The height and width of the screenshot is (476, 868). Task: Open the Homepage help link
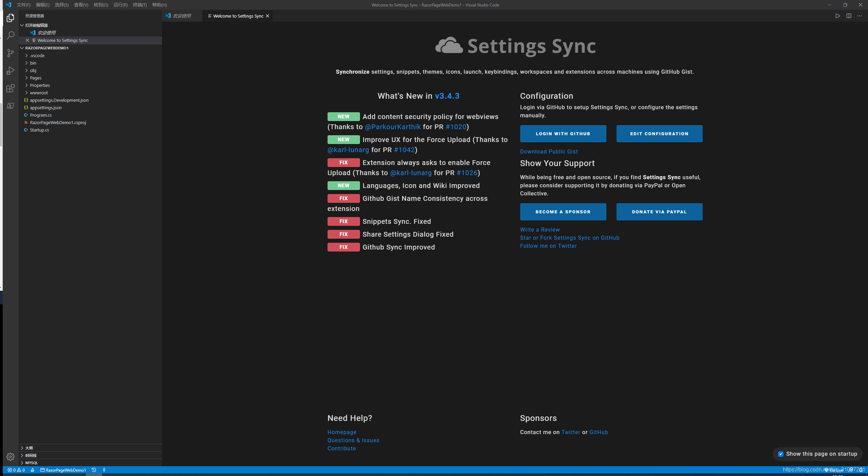tap(342, 432)
